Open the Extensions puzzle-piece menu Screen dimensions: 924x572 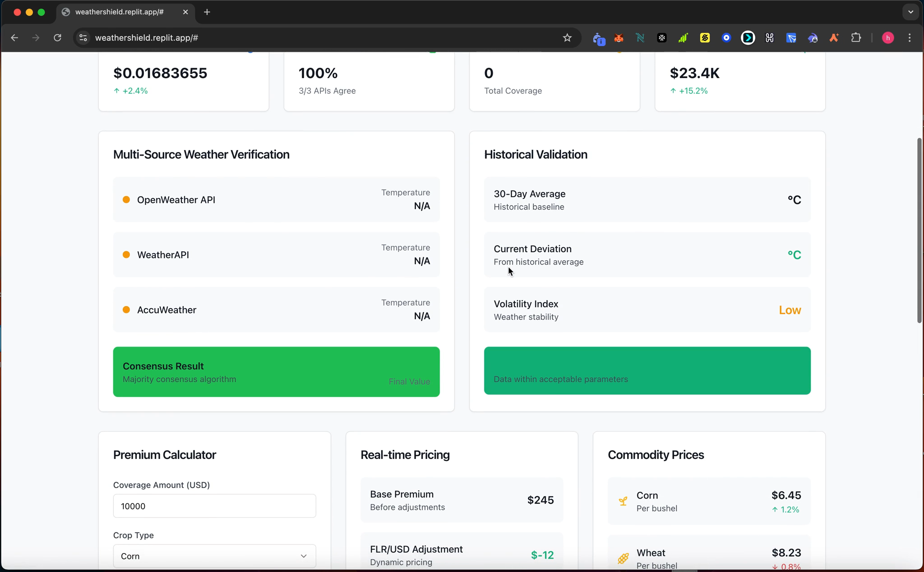856,38
